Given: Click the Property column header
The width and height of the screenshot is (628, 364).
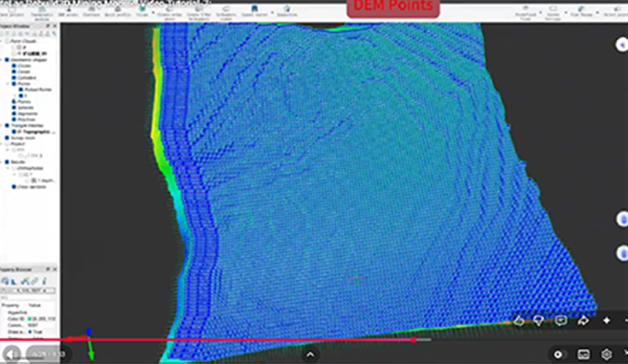Looking at the screenshot, I should [x=10, y=305].
